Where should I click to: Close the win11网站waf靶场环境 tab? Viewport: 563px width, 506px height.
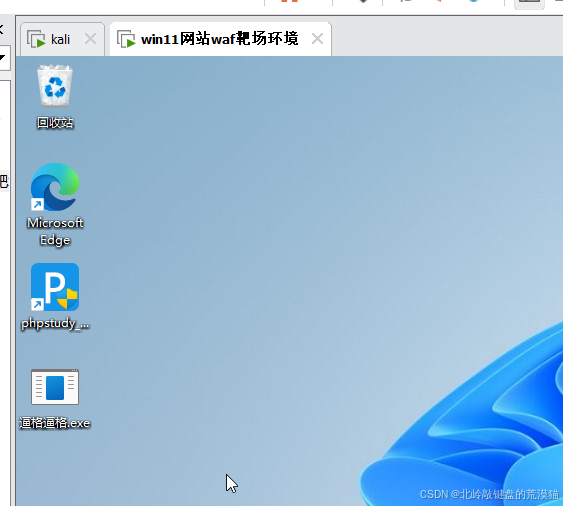(x=317, y=38)
